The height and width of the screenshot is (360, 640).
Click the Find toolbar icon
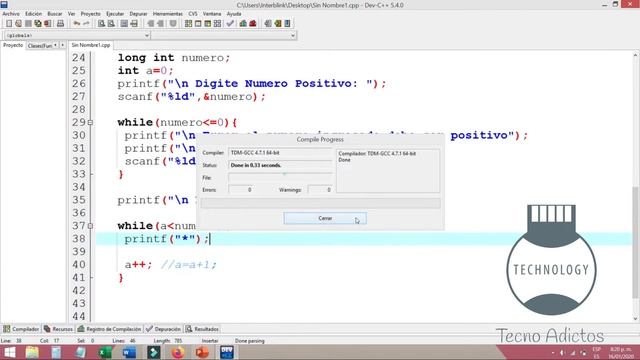(101, 24)
